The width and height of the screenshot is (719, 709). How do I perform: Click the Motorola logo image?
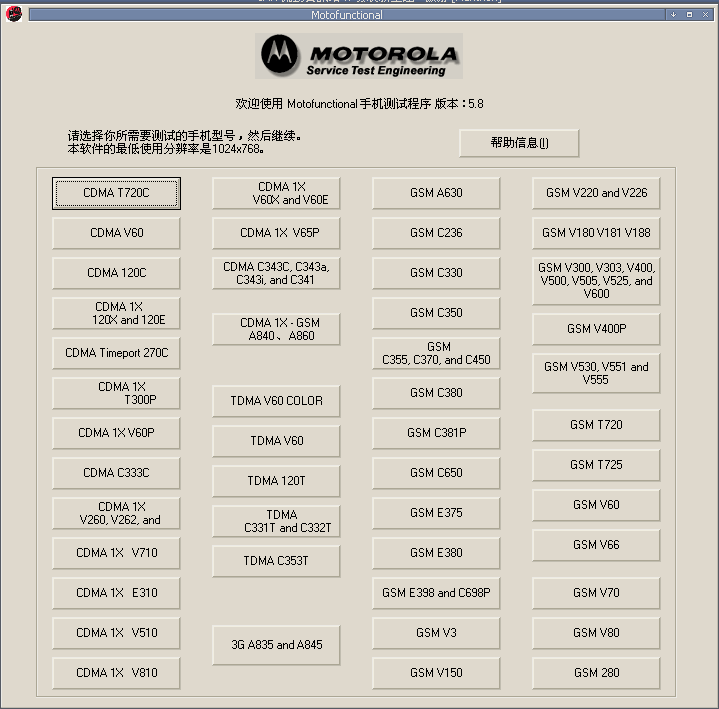tap(359, 56)
